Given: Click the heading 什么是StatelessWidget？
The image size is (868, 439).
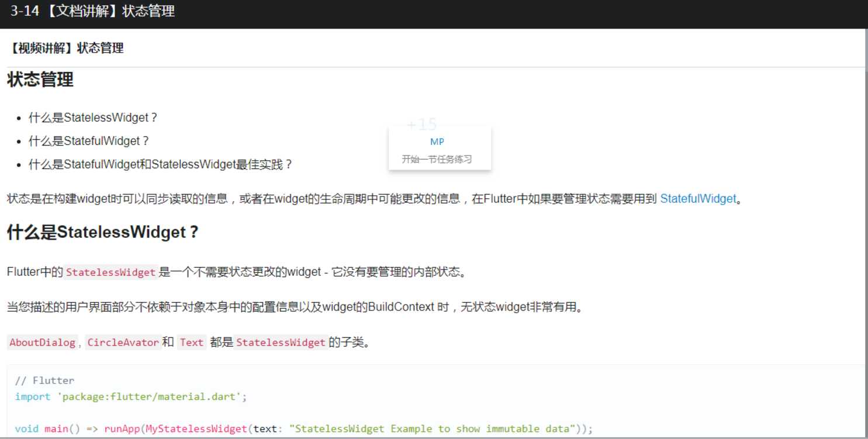Looking at the screenshot, I should [103, 232].
